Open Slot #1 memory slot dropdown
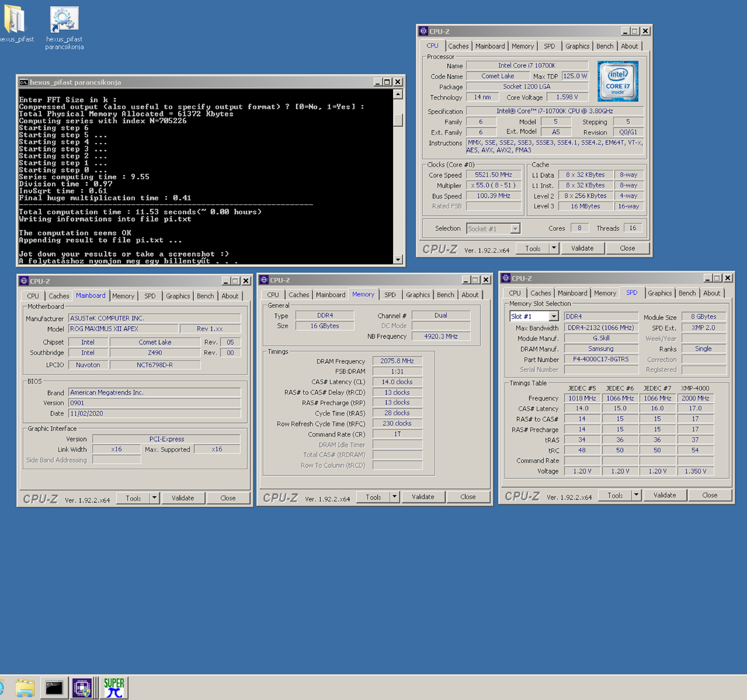747x700 pixels. click(554, 316)
